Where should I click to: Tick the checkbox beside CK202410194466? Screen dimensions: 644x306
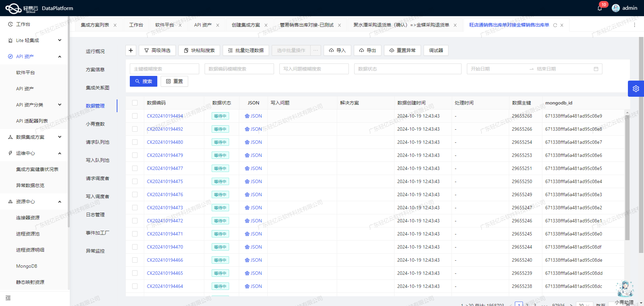click(135, 260)
